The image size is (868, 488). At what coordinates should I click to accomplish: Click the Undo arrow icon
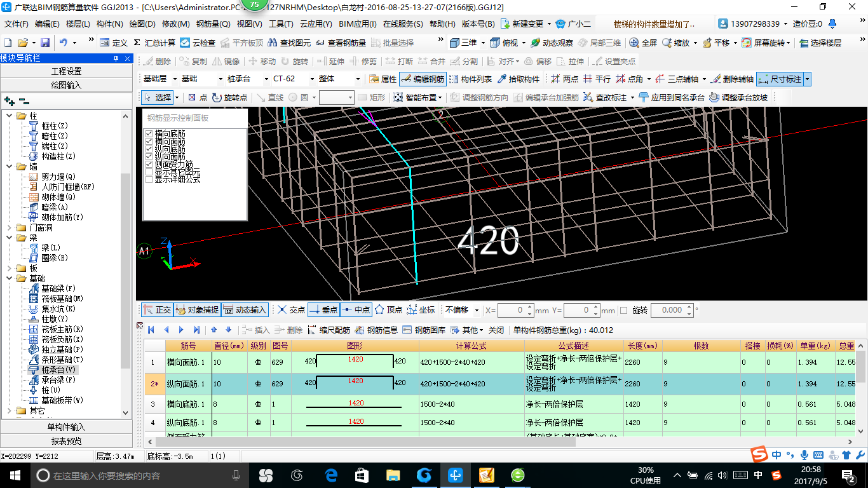(x=64, y=43)
